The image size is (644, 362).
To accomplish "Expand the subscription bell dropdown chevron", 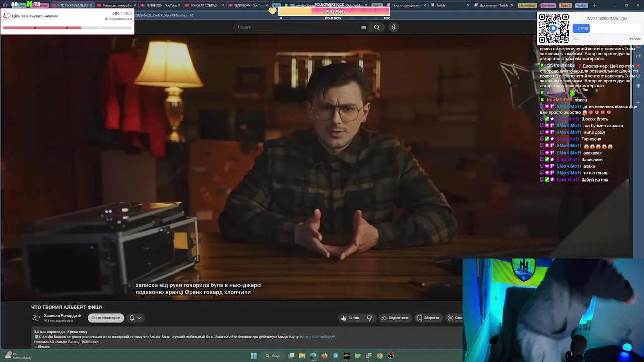I will [x=139, y=318].
